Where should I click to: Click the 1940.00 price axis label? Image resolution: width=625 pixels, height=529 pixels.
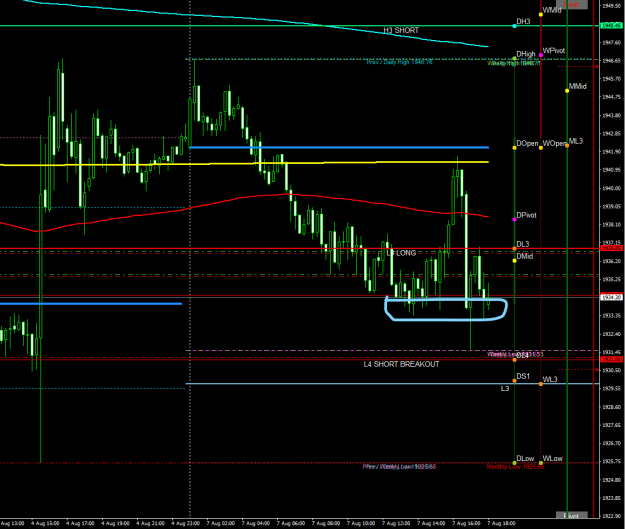pyautogui.click(x=611, y=188)
